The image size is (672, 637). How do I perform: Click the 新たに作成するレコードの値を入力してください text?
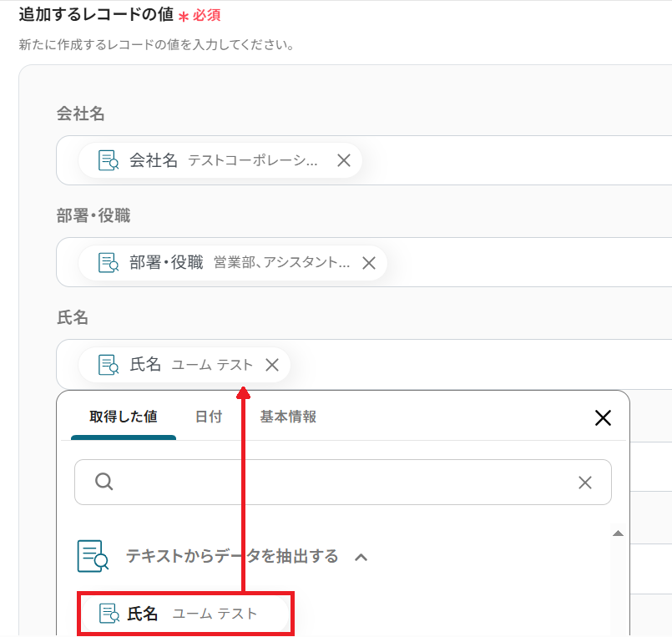(x=156, y=44)
